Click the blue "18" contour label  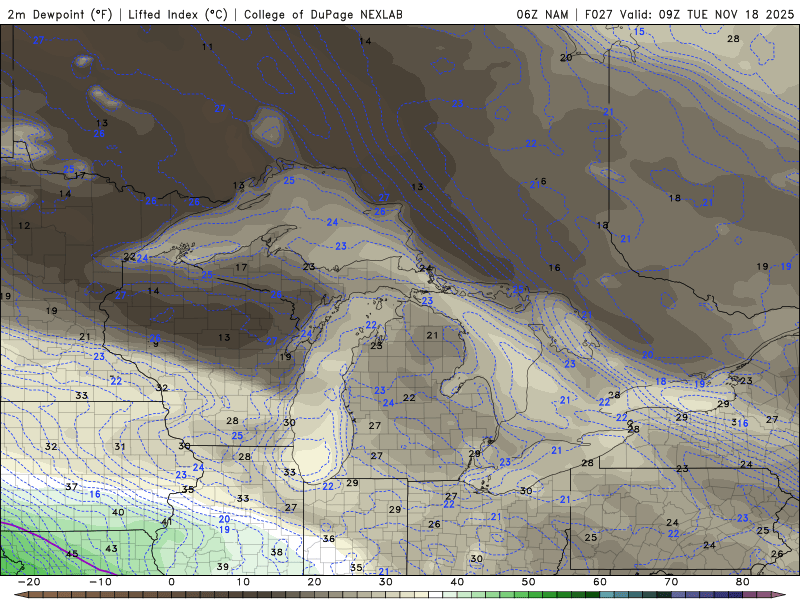[661, 382]
